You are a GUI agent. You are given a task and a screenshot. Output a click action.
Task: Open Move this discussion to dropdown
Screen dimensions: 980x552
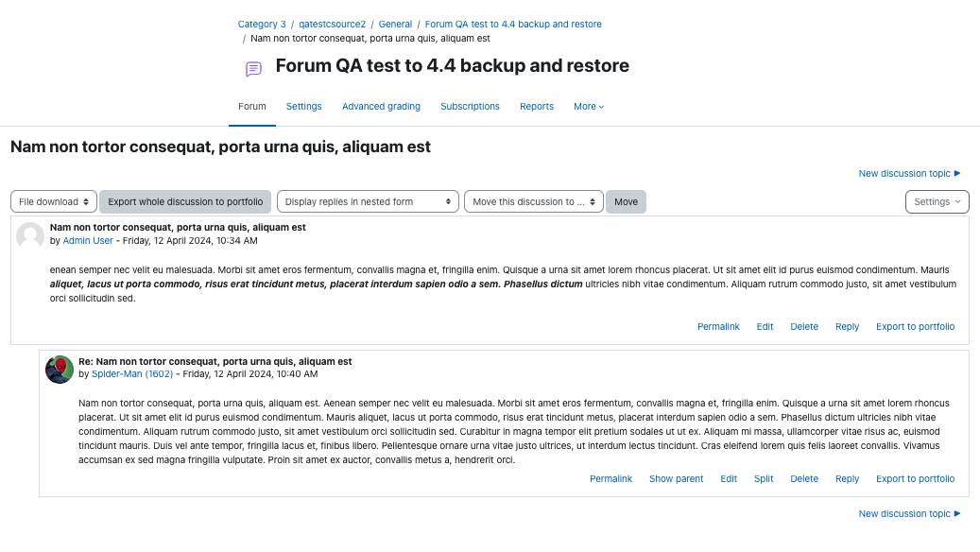tap(534, 202)
